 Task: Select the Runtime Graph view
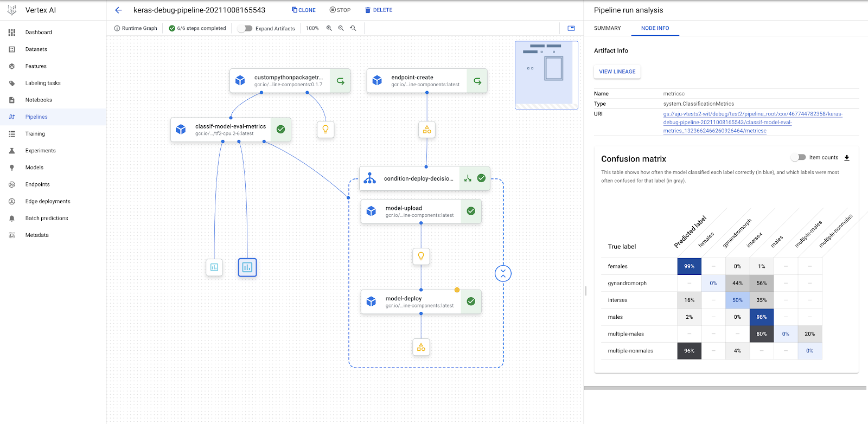point(136,28)
